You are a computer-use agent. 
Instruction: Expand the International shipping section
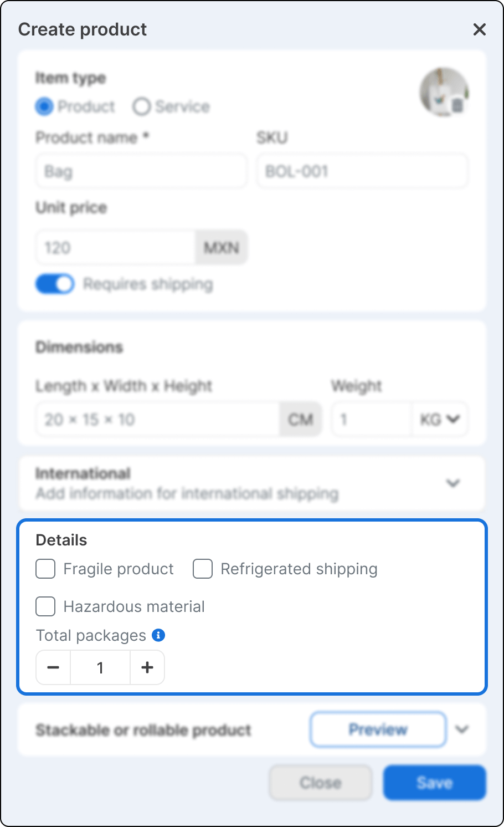pyautogui.click(x=453, y=483)
